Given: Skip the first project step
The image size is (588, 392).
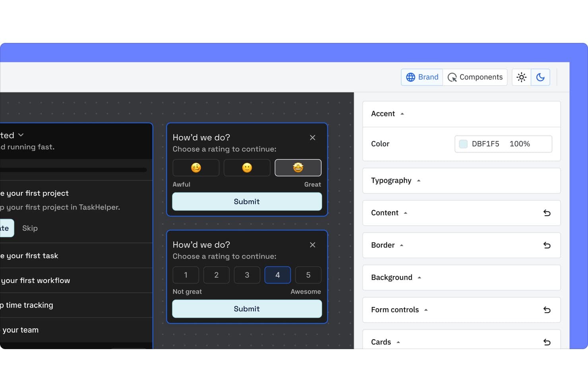Looking at the screenshot, I should tap(30, 228).
